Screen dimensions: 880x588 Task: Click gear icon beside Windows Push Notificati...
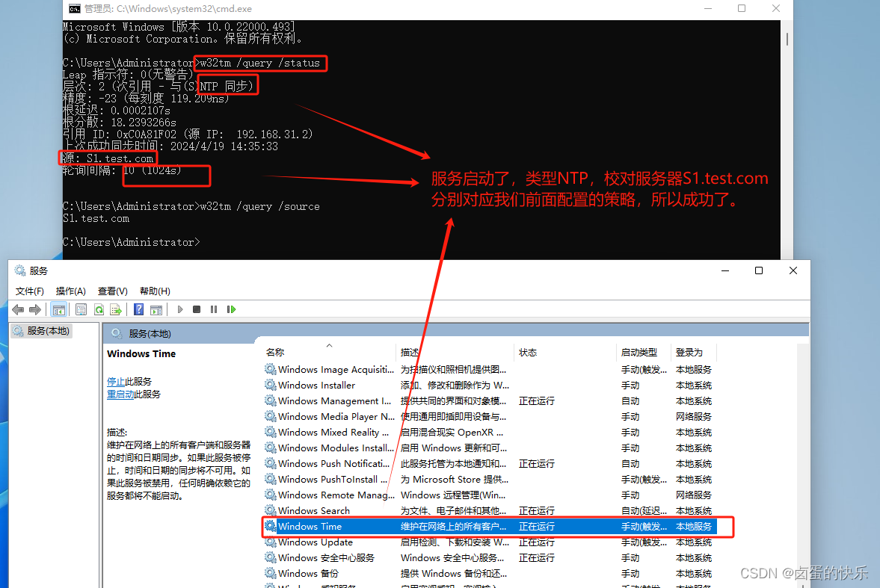pyautogui.click(x=271, y=463)
